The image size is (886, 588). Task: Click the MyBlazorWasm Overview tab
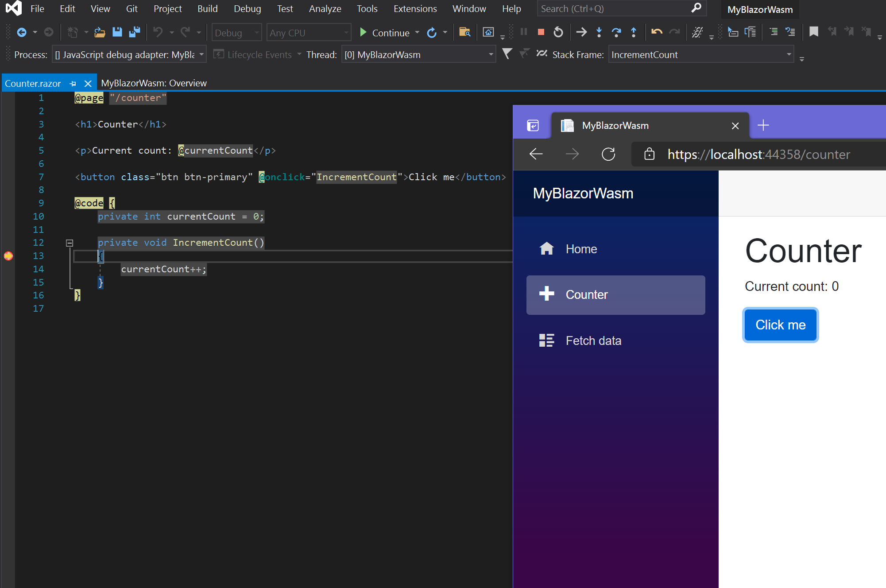point(154,83)
